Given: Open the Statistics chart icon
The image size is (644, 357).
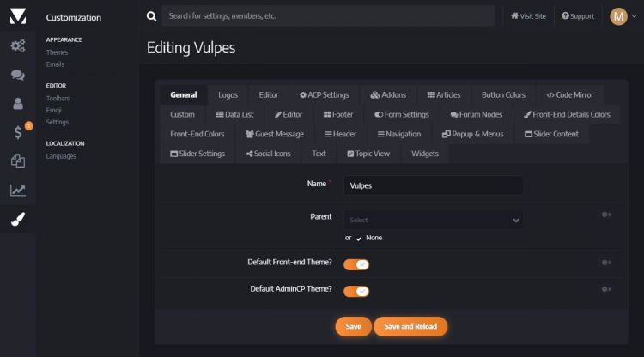Looking at the screenshot, I should coord(17,191).
